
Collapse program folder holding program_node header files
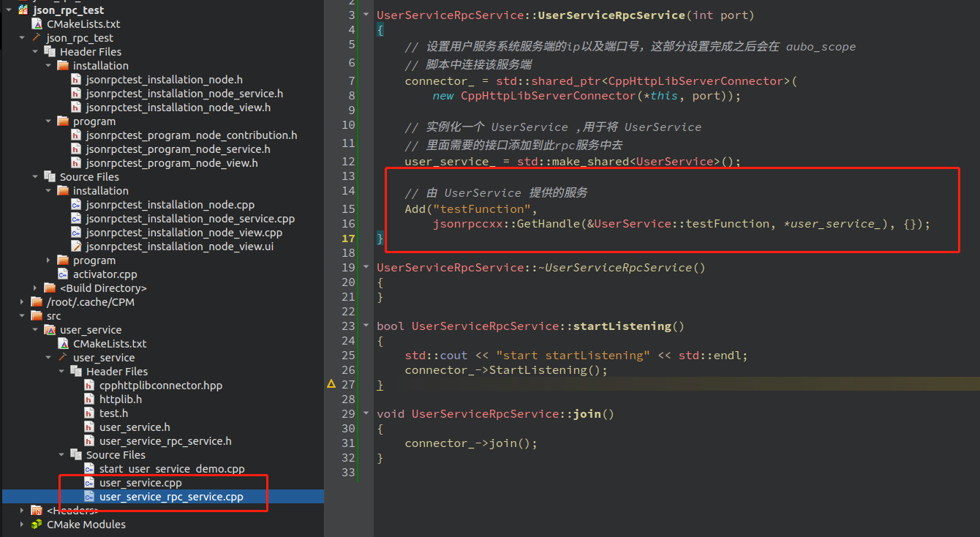point(48,121)
